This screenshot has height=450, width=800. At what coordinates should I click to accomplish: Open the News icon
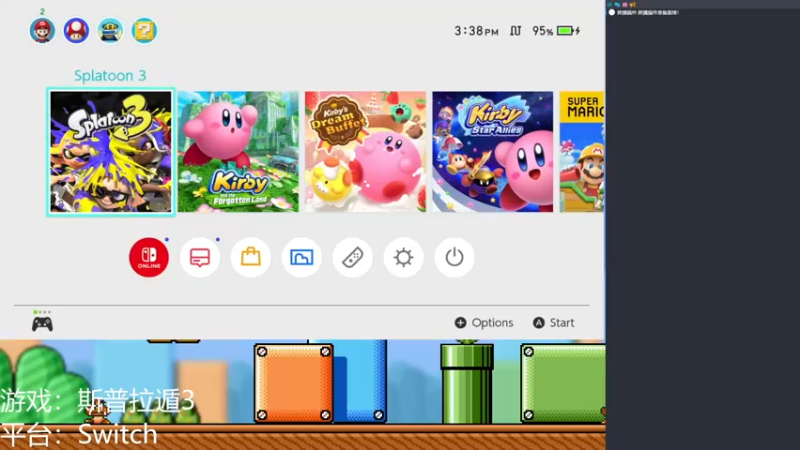(x=199, y=257)
